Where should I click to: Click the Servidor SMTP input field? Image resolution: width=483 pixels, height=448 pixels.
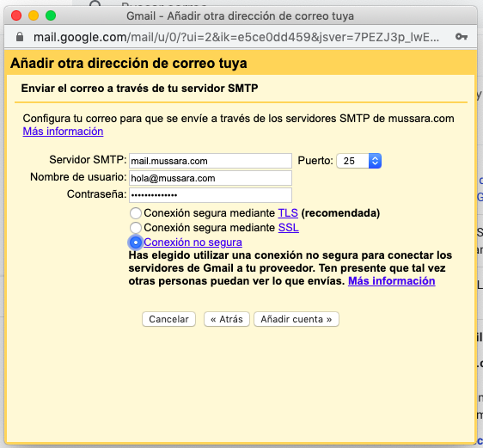[211, 161]
